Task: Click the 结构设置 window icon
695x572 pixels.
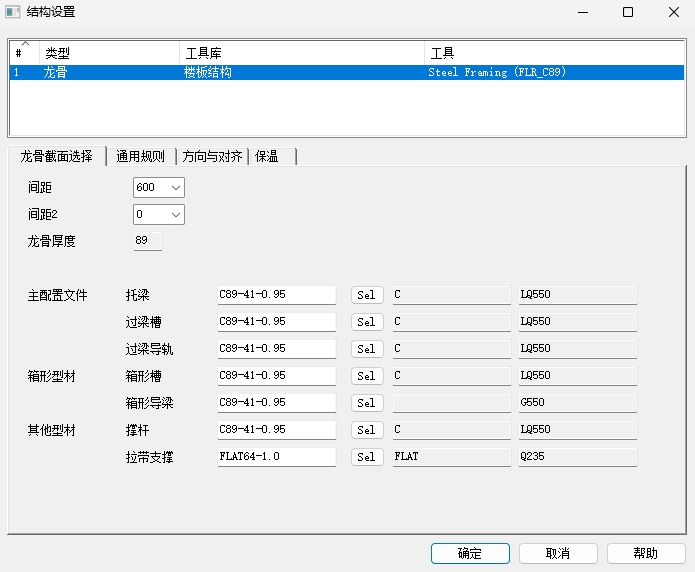Action: 12,12
